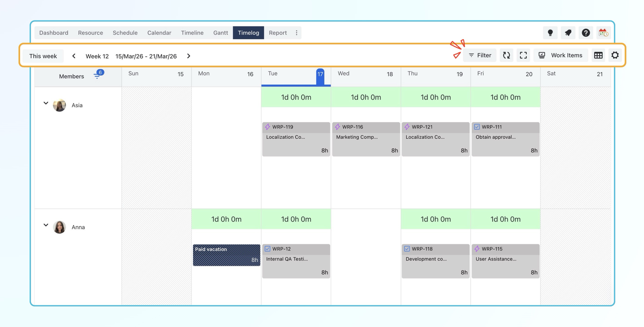Click the WRP-118 task checkbox icon
The height and width of the screenshot is (327, 644).
(407, 249)
